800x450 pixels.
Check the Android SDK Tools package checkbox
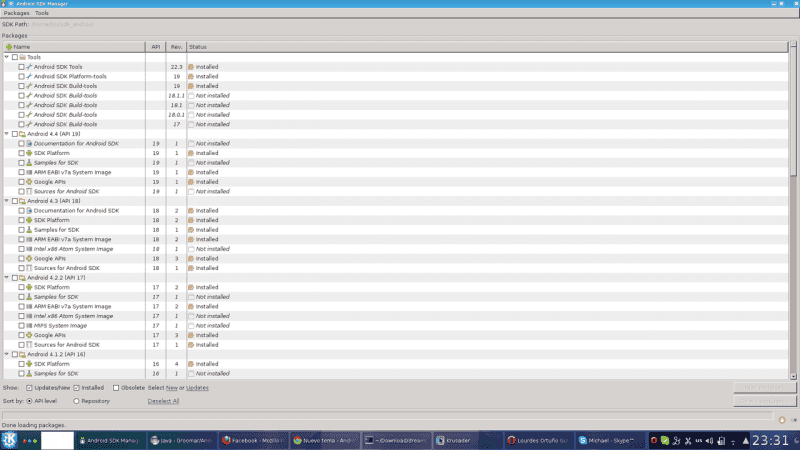[x=21, y=67]
